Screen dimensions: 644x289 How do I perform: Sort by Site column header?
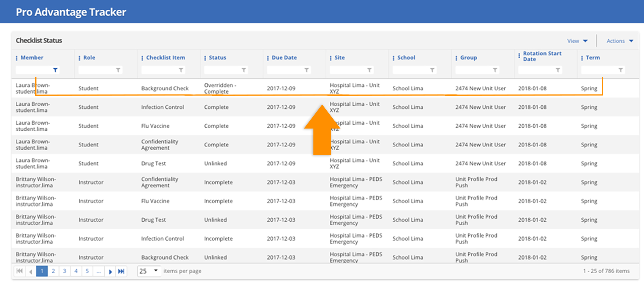pyautogui.click(x=339, y=58)
